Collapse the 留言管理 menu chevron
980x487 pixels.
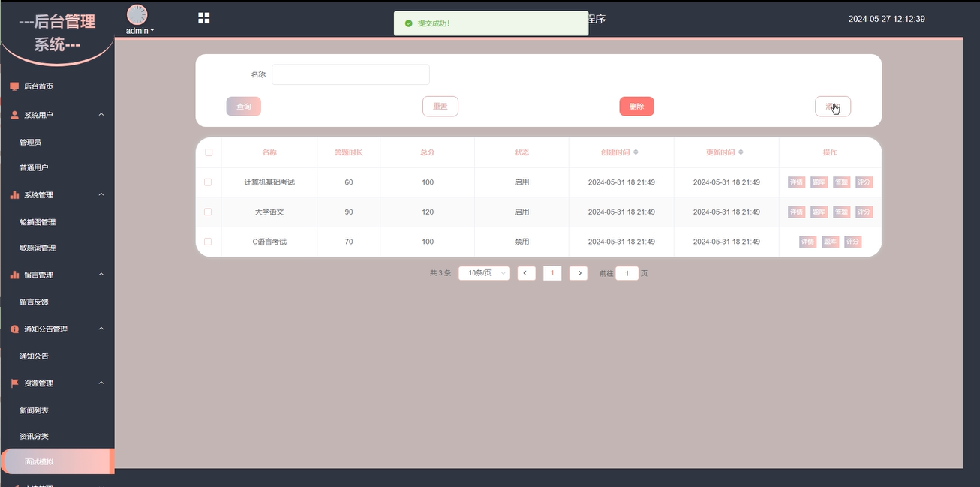(101, 275)
